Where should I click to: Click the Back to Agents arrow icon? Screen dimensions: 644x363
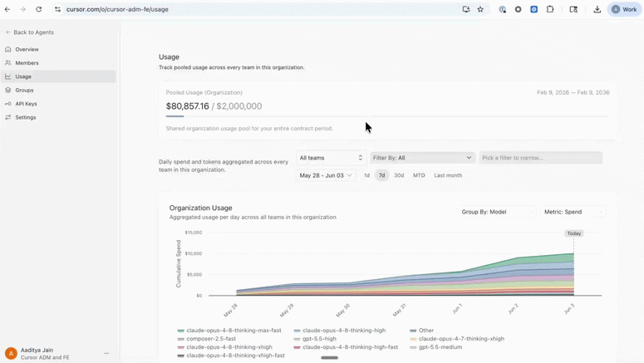[x=8, y=32]
